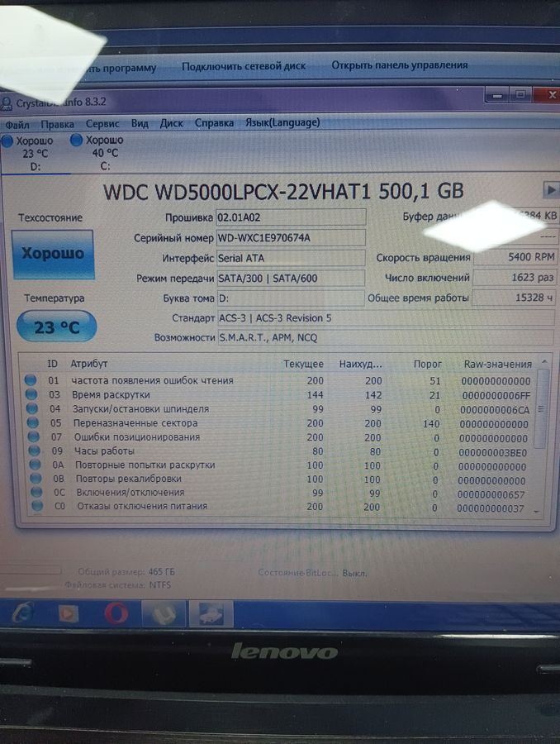Click status circle for attribute 01
The height and width of the screenshot is (744, 560).
31,380
